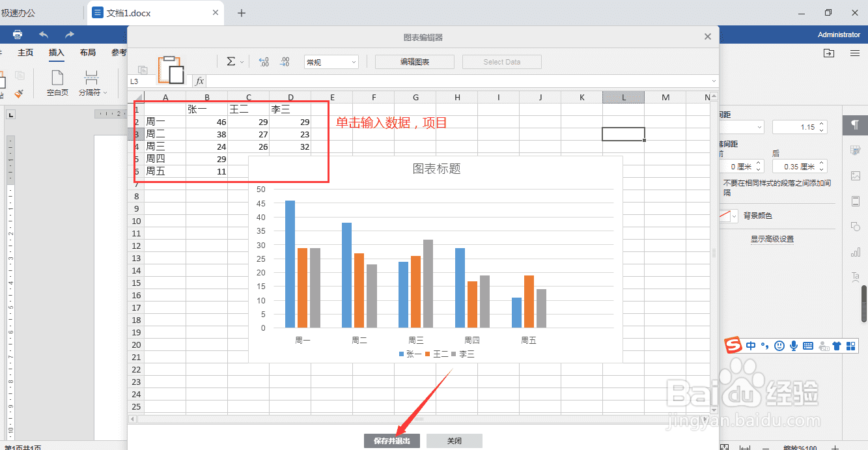Click the Undo arrow icon
This screenshot has height=450, width=868.
pos(44,35)
